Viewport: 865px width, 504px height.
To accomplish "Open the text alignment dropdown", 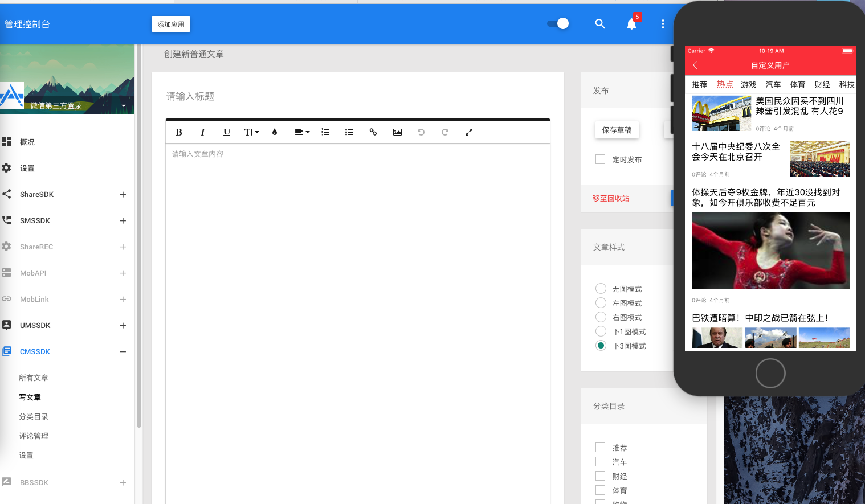I will [301, 132].
